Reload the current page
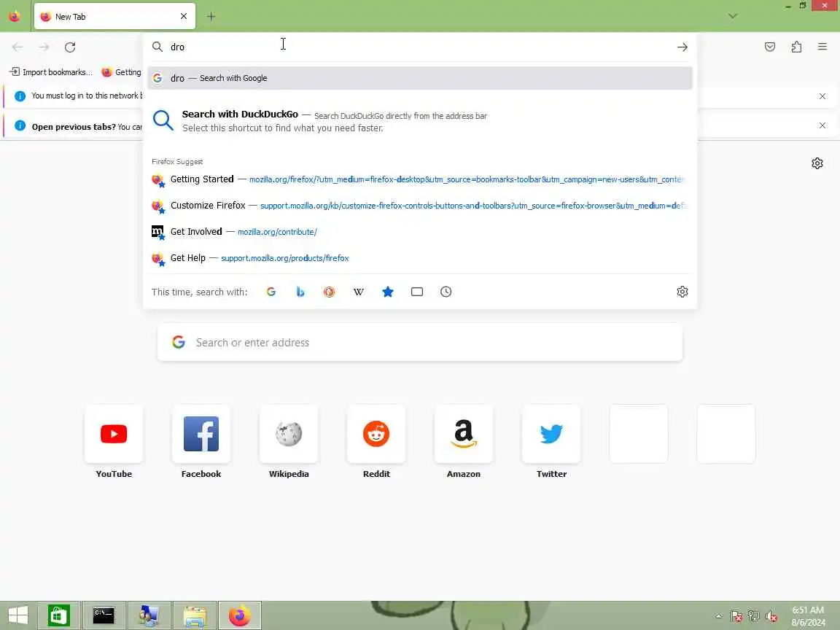The image size is (840, 630). pos(70,47)
